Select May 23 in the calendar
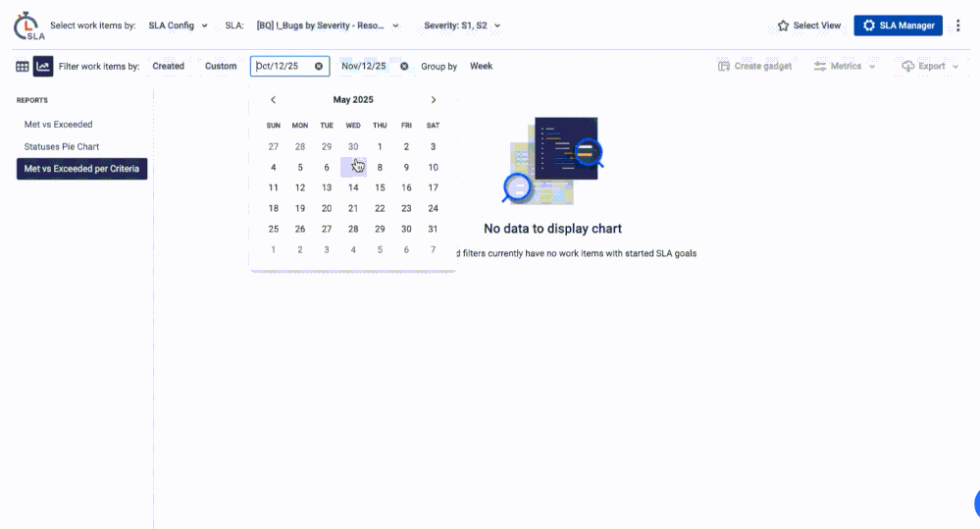 pos(406,208)
